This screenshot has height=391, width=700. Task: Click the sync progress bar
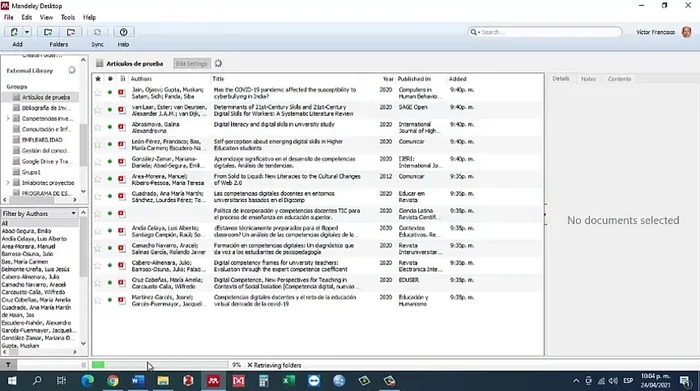pos(160,365)
